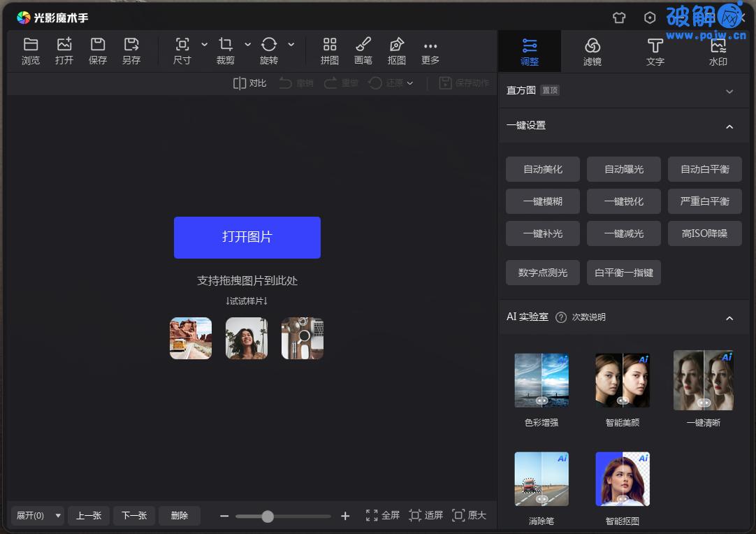756x534 pixels.
Task: Toggle 适屏 fit-to-screen view
Action: pos(426,515)
